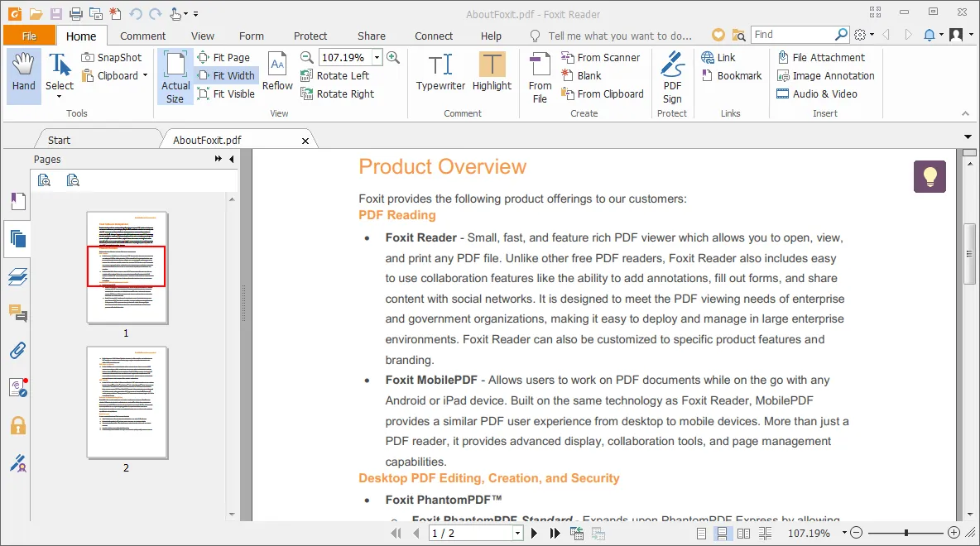The height and width of the screenshot is (546, 980).
Task: Activate the SnapShot tool
Action: click(x=113, y=57)
